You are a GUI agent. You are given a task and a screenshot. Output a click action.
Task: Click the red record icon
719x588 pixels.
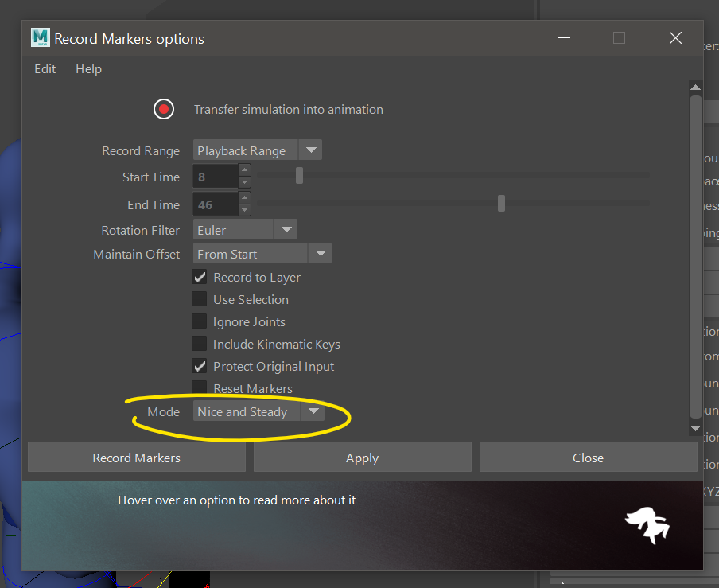coord(164,109)
